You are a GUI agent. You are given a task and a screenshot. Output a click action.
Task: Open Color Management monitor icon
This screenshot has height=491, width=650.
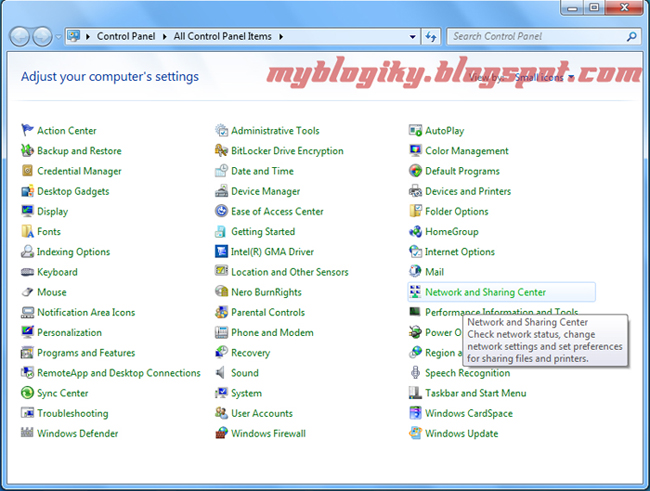(415, 151)
